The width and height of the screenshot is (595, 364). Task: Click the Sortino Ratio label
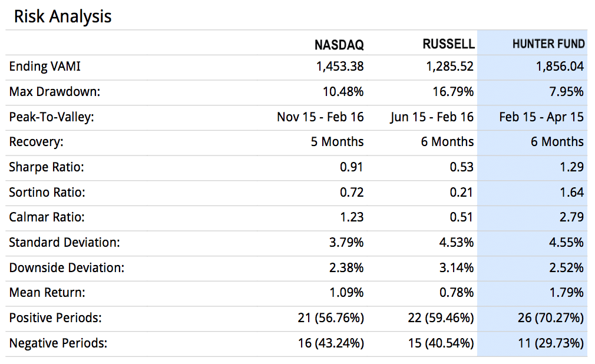tap(47, 192)
